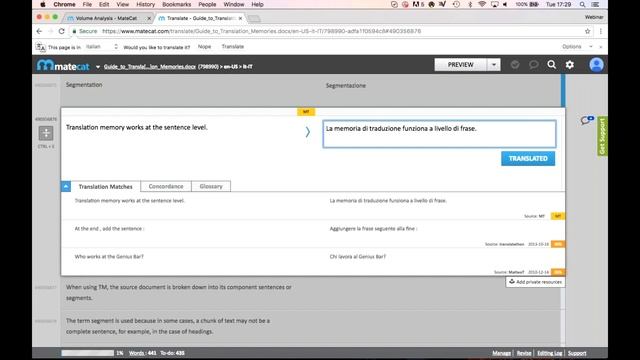Open the comments speech bubble icon in header
The height and width of the screenshot is (360, 640).
[x=533, y=64]
